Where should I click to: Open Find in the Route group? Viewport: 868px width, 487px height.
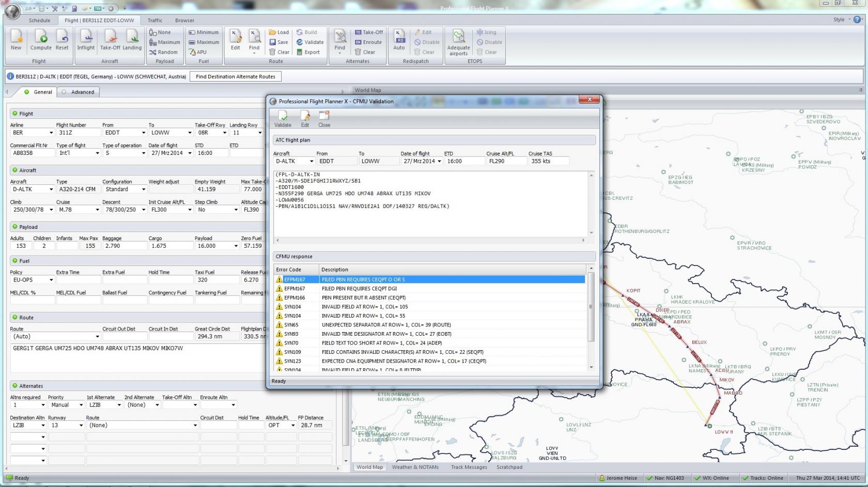pyautogui.click(x=254, y=41)
